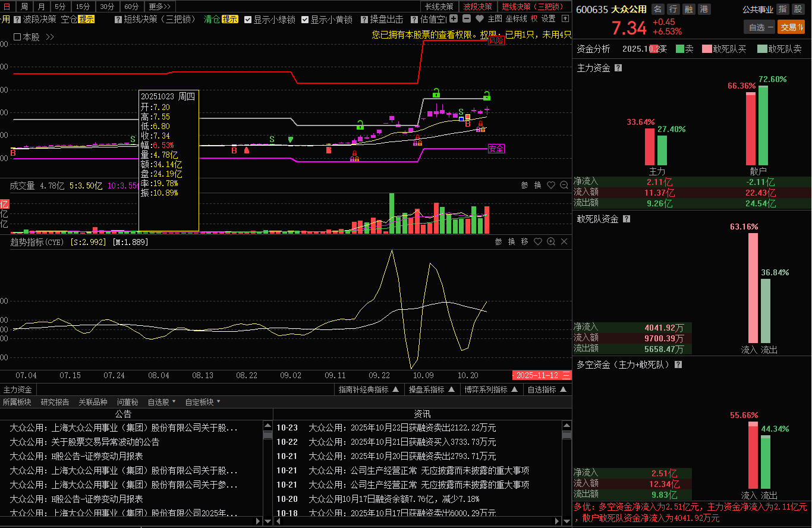Toggle the 本股 checkbox
Screen dimensions: 812x528
pyautogui.click(x=17, y=37)
